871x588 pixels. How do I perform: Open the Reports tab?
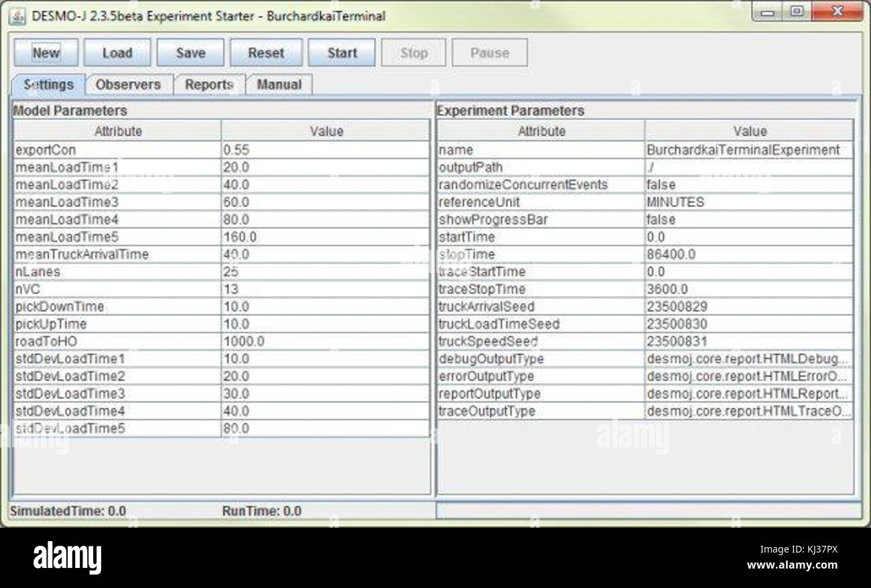209,85
